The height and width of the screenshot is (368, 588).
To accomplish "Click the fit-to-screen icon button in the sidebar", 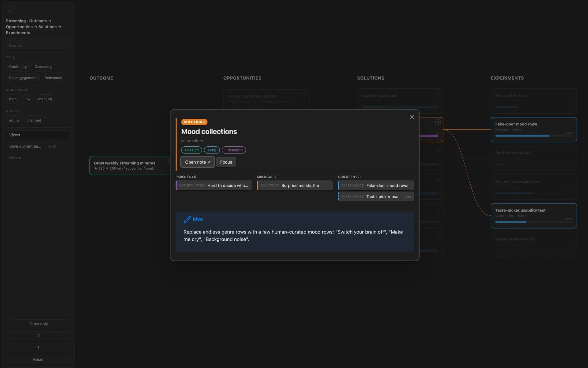I will (x=38, y=336).
